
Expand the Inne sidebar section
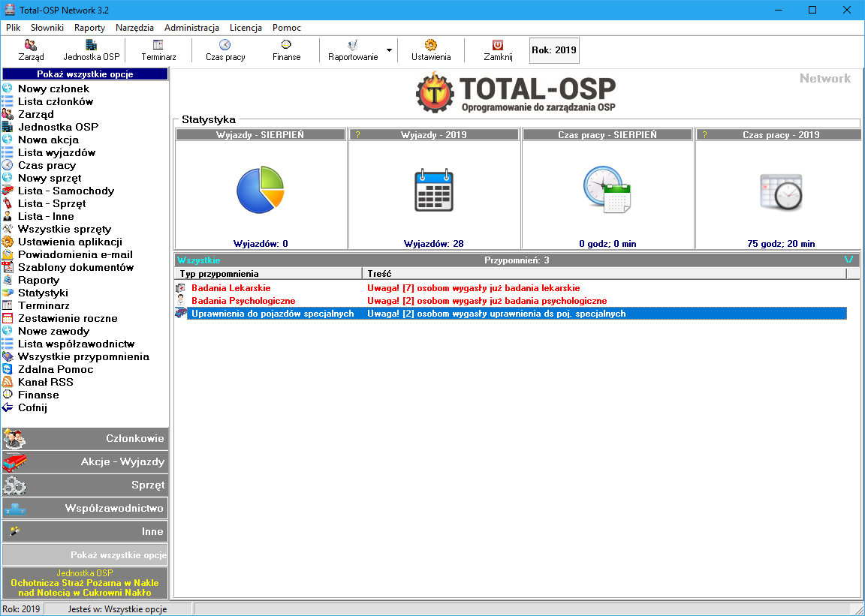(x=85, y=532)
